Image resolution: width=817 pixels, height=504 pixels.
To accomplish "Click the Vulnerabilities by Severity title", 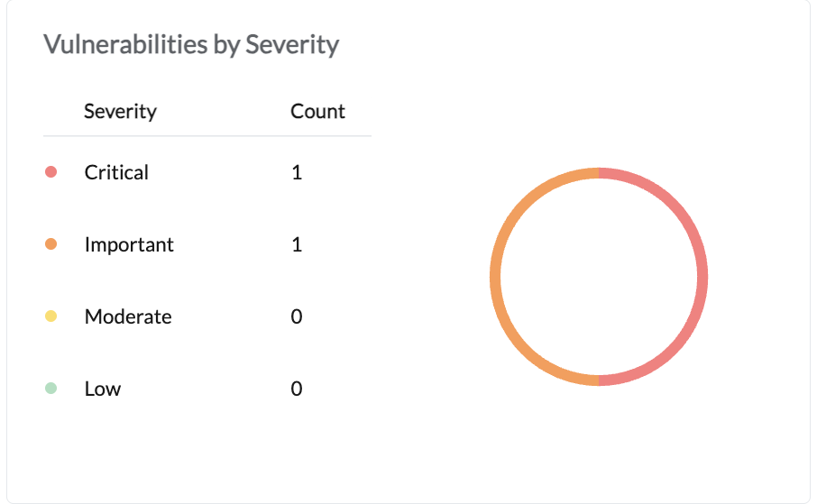I will click(x=191, y=44).
